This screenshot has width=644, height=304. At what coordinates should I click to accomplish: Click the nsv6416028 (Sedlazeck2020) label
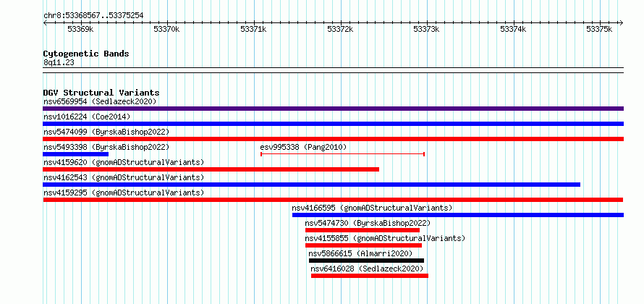[x=367, y=269]
